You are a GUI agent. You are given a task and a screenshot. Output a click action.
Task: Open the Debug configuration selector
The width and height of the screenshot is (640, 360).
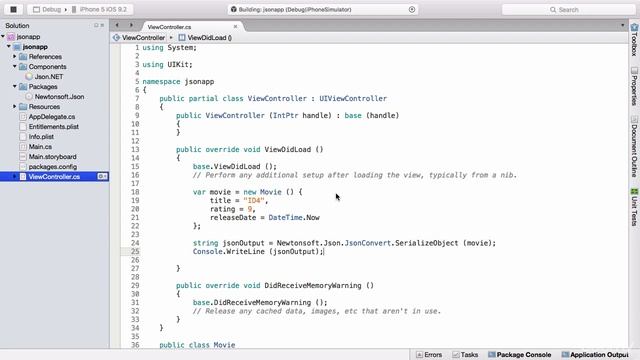(47, 9)
